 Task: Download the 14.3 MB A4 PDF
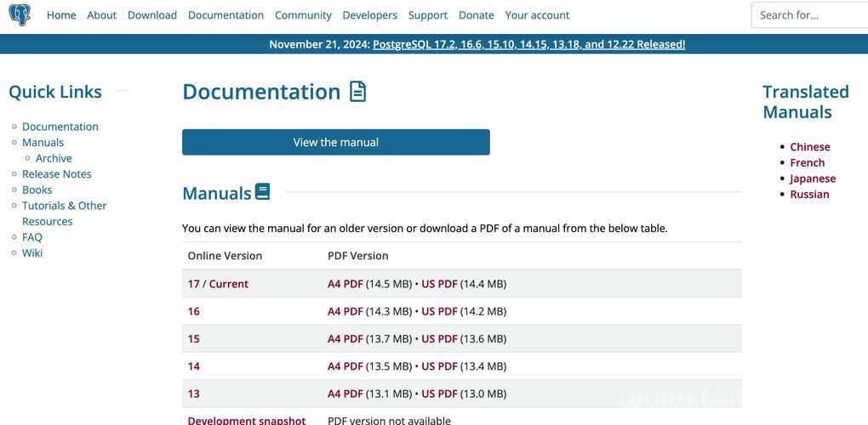(x=345, y=312)
